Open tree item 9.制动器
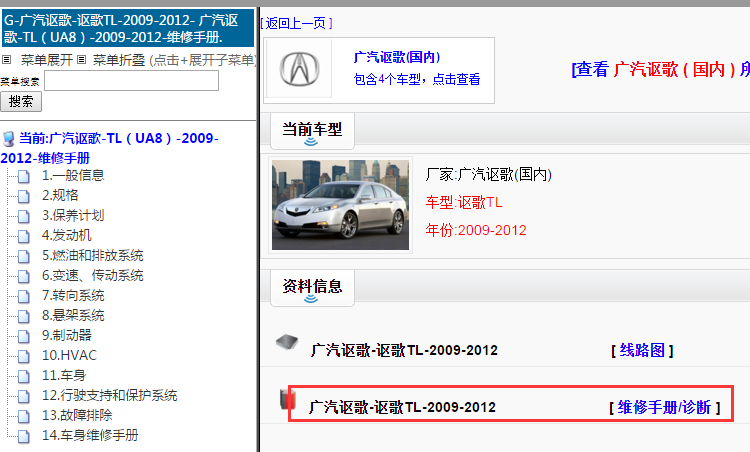This screenshot has width=750, height=452. pyautogui.click(x=66, y=336)
